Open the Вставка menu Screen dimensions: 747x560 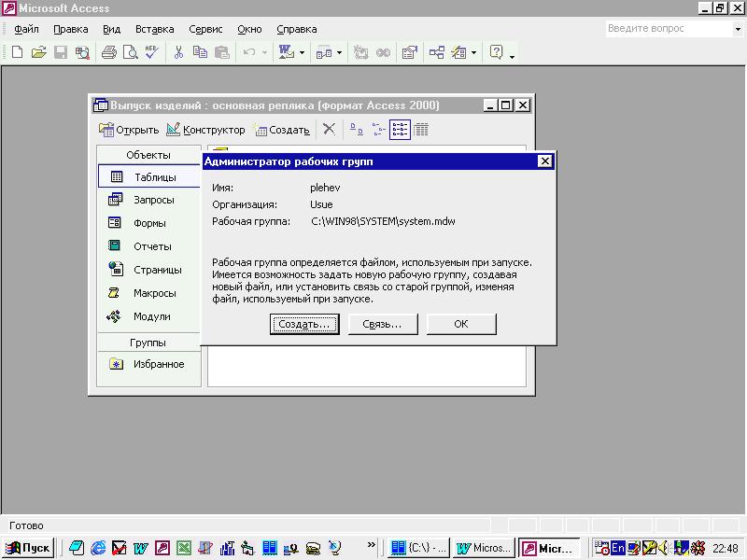click(154, 29)
